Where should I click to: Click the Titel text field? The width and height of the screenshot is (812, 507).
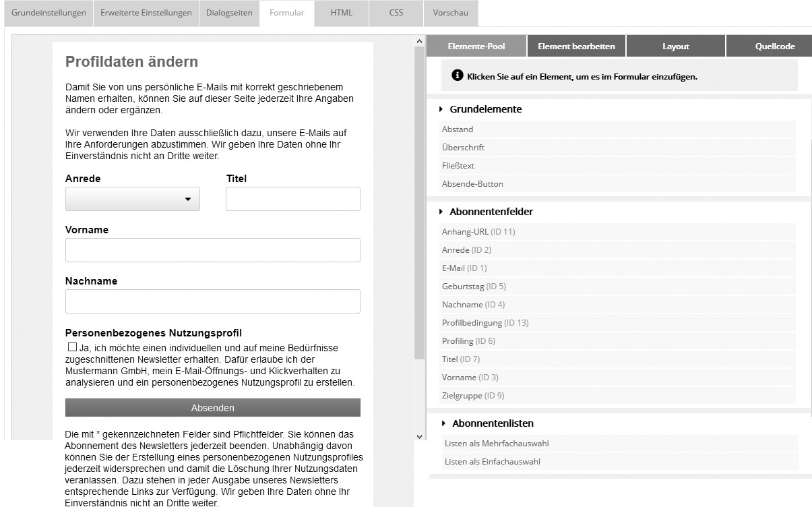pyautogui.click(x=292, y=199)
